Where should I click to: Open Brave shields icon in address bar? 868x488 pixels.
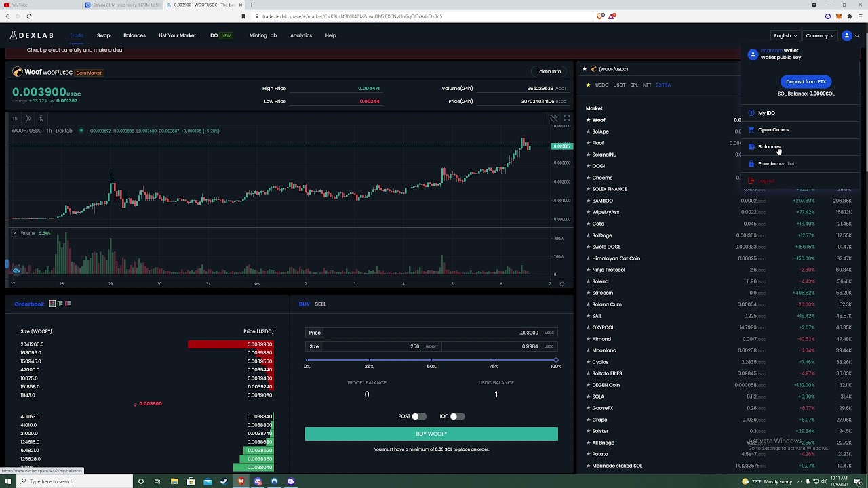coord(600,16)
